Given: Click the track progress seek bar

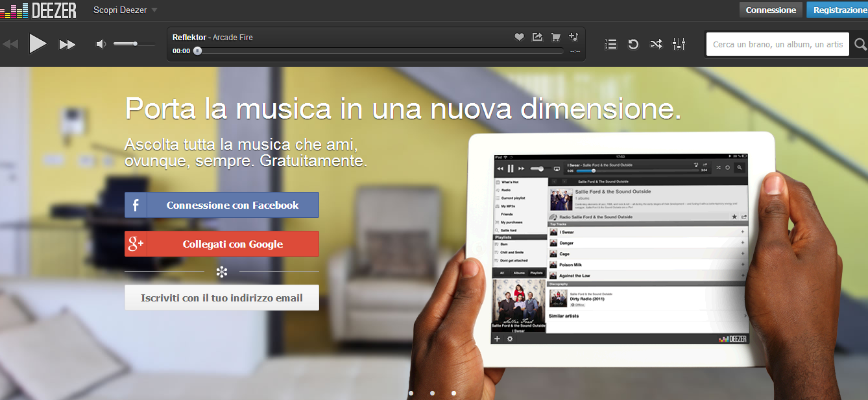Looking at the screenshot, I should pyautogui.click(x=380, y=51).
